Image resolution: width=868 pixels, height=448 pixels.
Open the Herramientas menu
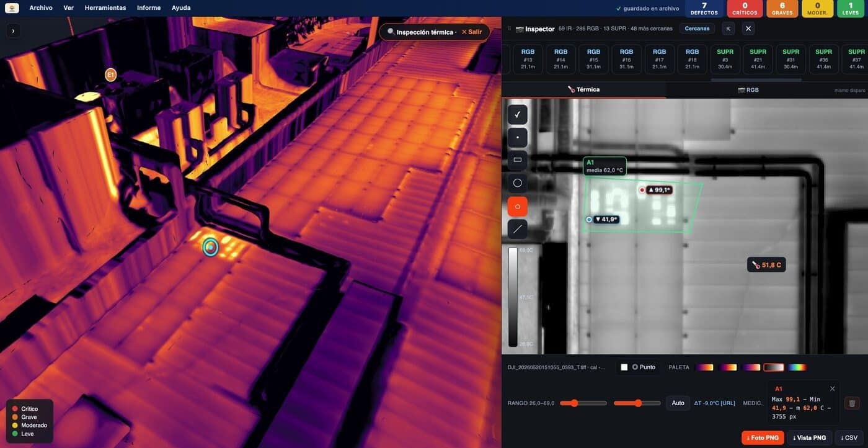coord(105,8)
